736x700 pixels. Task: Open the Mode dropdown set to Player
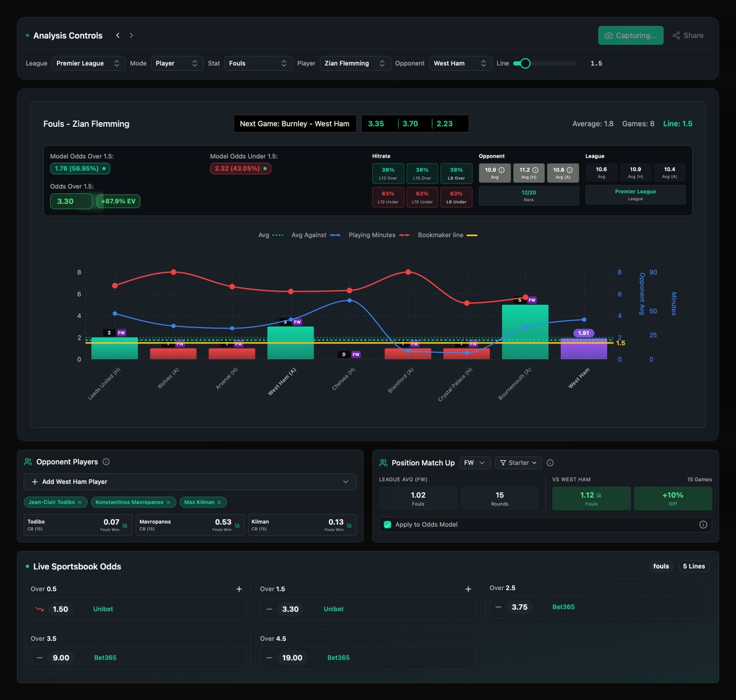click(x=177, y=63)
